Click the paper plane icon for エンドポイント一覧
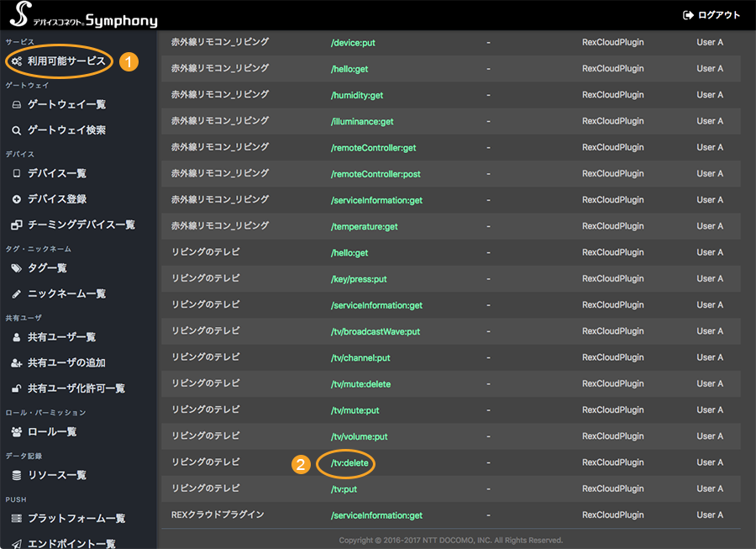 17,544
